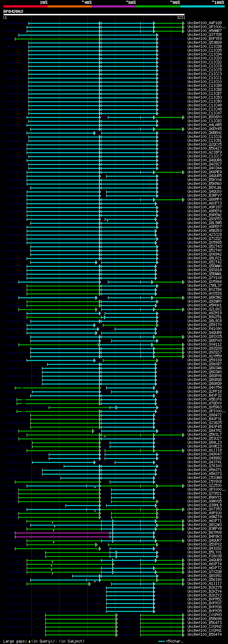Select the label UniRef100_C1ICA7
The width and height of the screenshot is (228, 644).
click(x=204, y=113)
